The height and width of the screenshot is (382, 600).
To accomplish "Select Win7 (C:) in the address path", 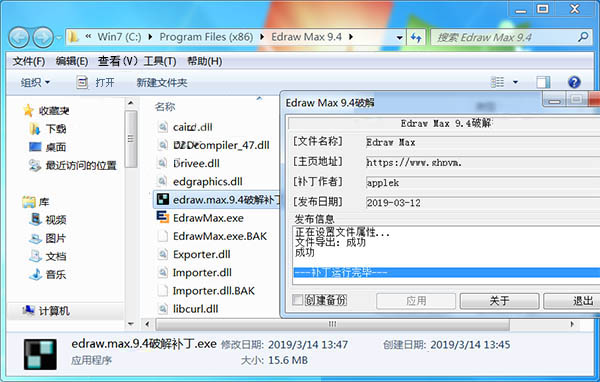I will (x=119, y=37).
